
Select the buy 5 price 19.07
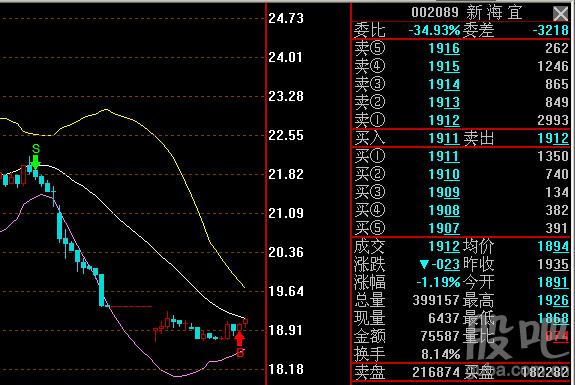tap(444, 228)
